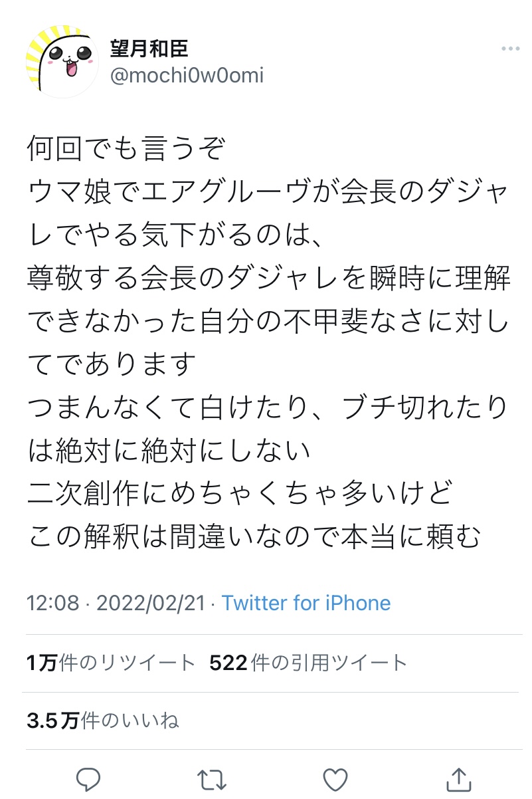The image size is (532, 799).
Task: View the 522件の引用ツイート list
Action: [308, 663]
